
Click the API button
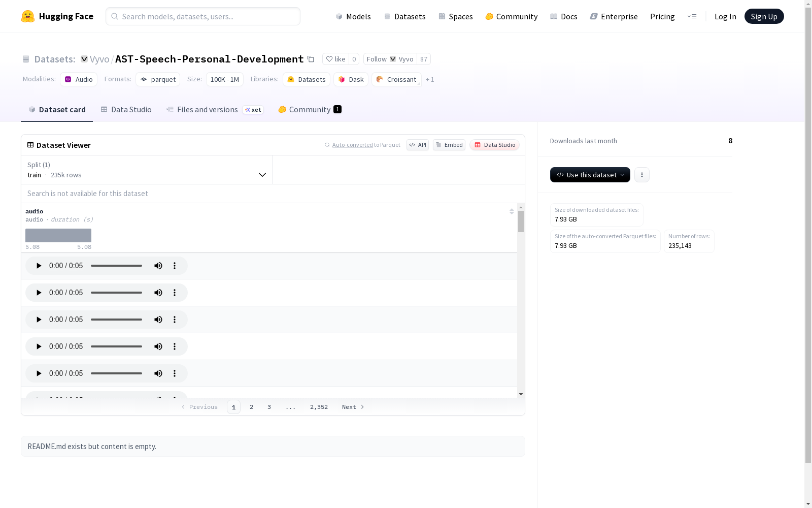click(x=418, y=145)
